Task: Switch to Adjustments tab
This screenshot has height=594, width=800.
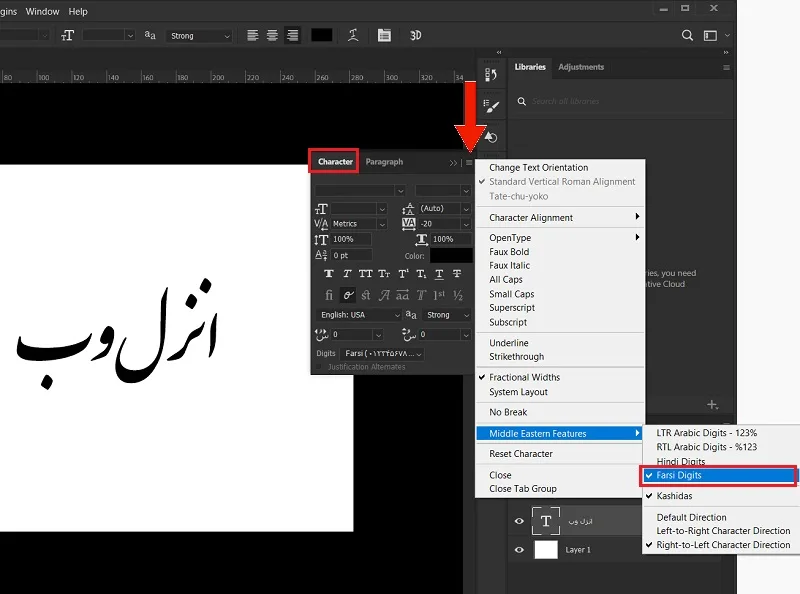Action: click(581, 67)
